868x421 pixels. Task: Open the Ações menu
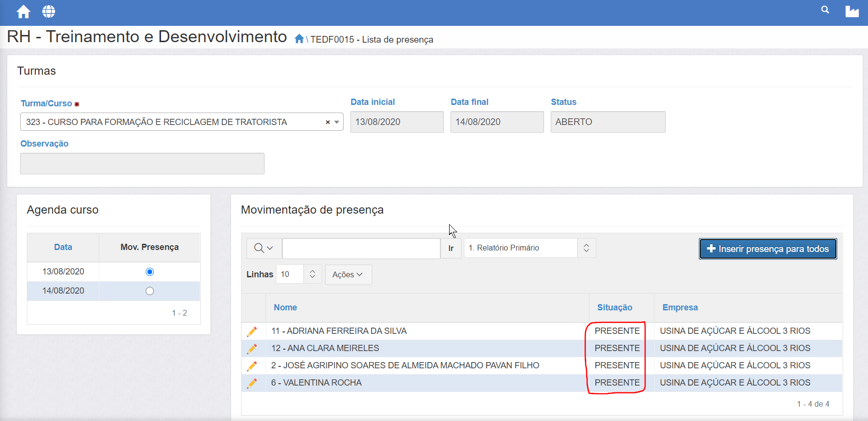point(348,274)
